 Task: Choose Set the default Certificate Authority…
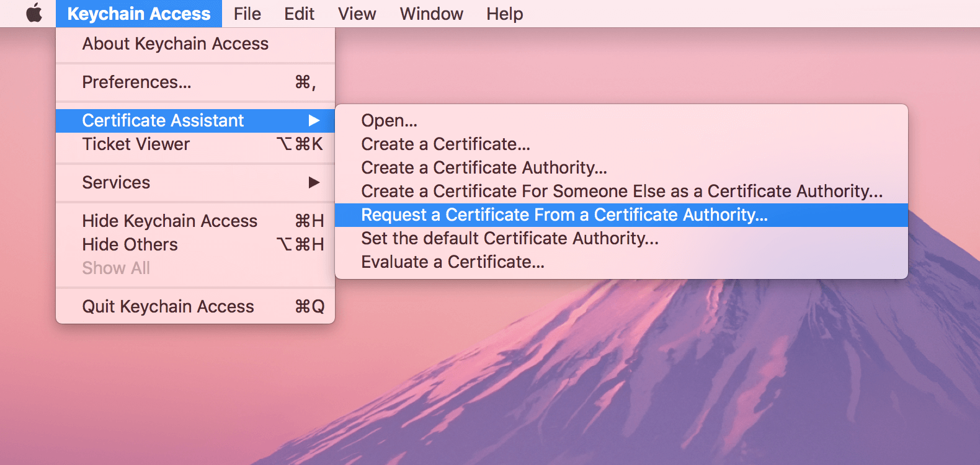click(621, 239)
